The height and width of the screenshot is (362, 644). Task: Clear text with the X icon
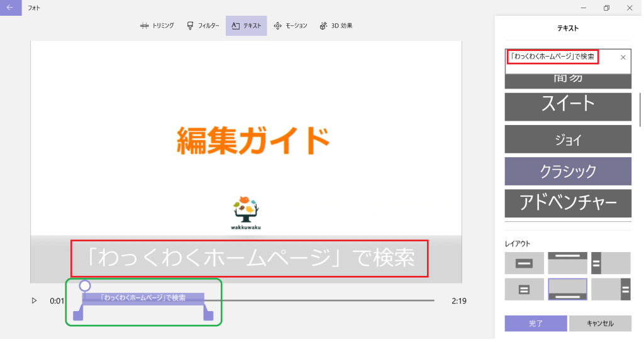tap(623, 57)
